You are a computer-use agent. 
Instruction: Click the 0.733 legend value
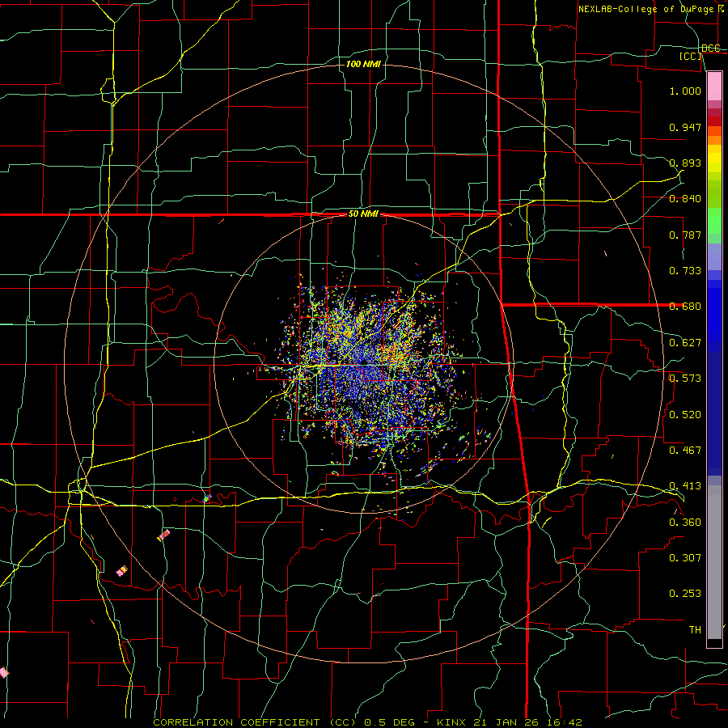(685, 271)
